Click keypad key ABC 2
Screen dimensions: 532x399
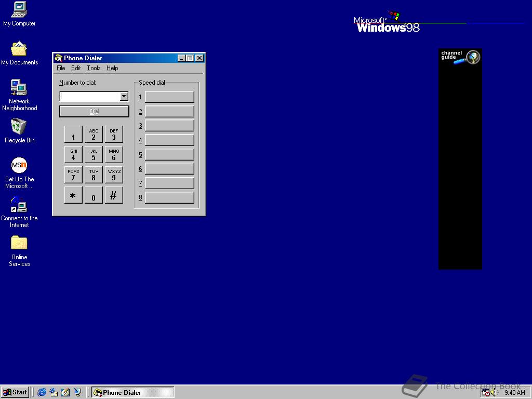[x=94, y=135]
